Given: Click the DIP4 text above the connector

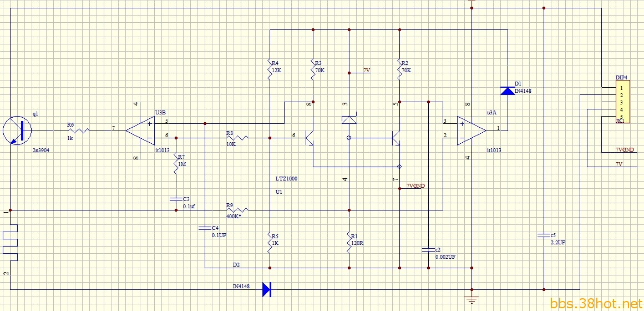Looking at the screenshot, I should click(x=622, y=77).
